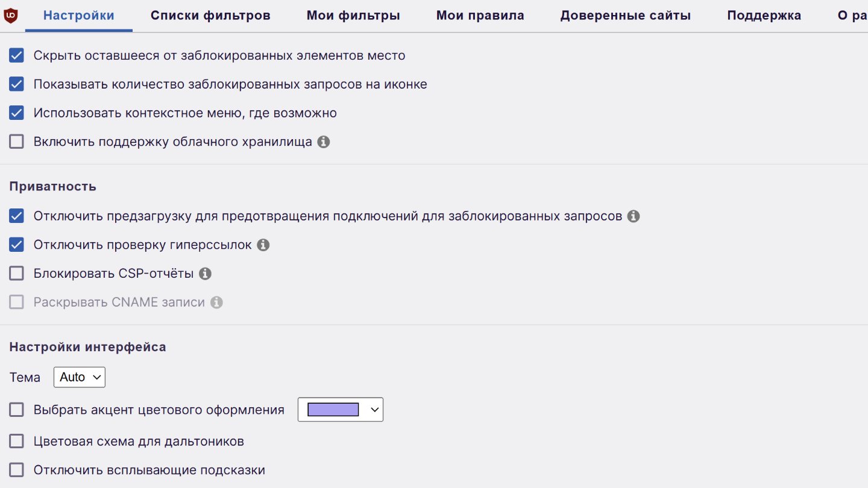Screen dimensions: 868x488
Task: Click the disabled 'Раскрывать CNAME записи' checkbox
Action: click(16, 302)
